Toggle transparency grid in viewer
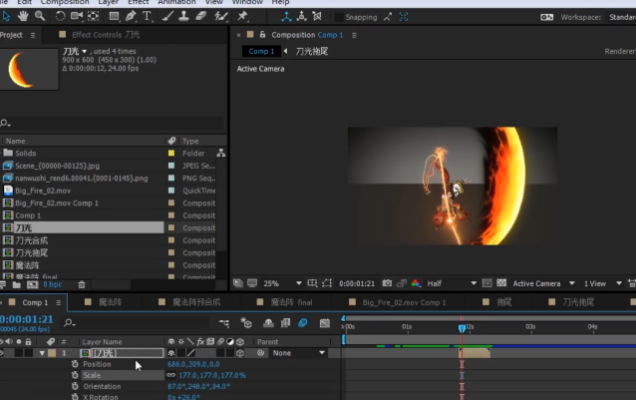The height and width of the screenshot is (400, 636). 501,283
